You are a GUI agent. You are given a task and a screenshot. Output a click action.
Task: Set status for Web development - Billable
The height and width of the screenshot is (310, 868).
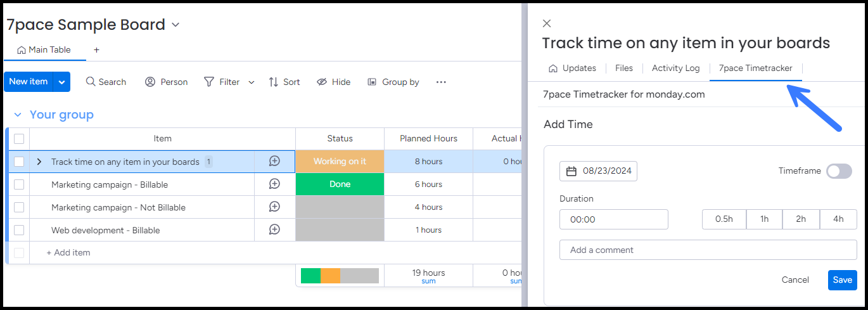pyautogui.click(x=340, y=229)
